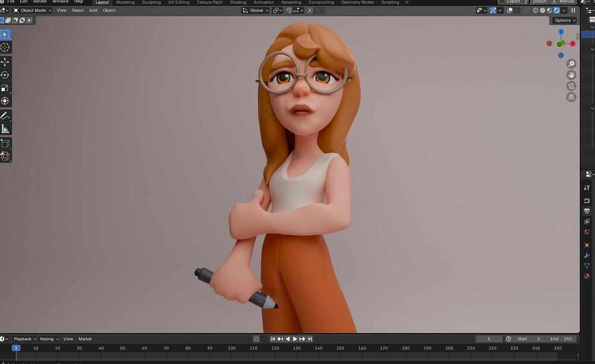Screen dimensions: 595x364
Task: Toggle viewport overlays
Action: (x=510, y=11)
